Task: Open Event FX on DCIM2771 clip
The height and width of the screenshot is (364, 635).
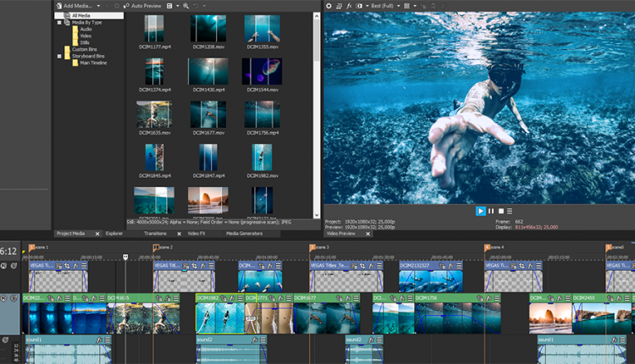Action: (280, 298)
